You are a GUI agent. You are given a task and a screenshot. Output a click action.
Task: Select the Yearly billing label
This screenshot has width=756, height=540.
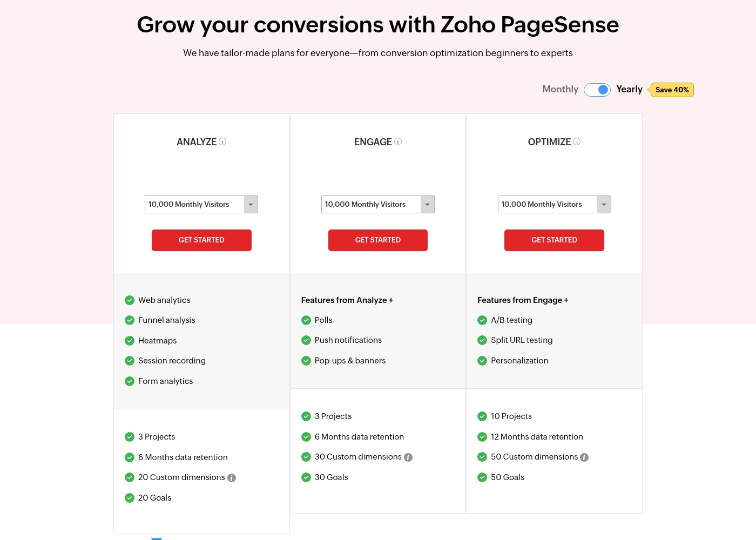[x=629, y=89]
